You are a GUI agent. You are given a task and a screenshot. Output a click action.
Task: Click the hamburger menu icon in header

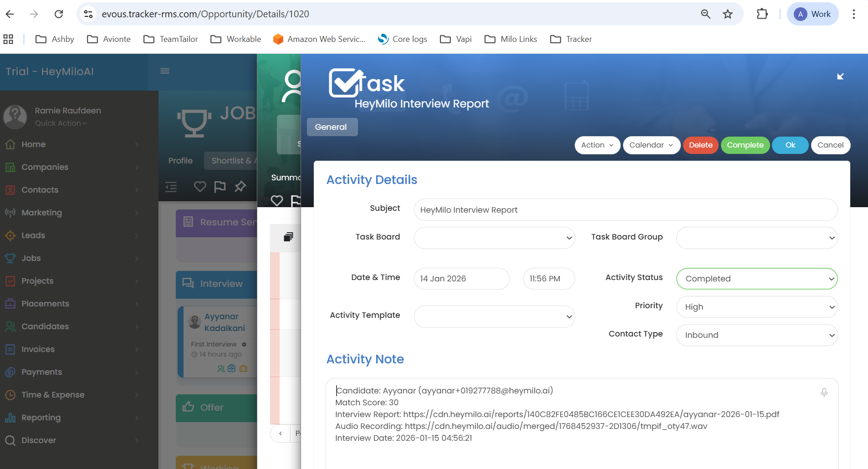point(165,71)
